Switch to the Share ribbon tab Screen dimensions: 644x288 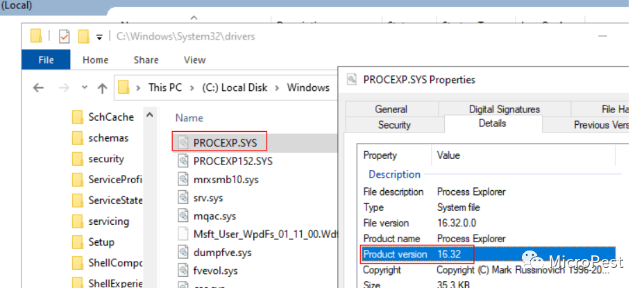(146, 60)
